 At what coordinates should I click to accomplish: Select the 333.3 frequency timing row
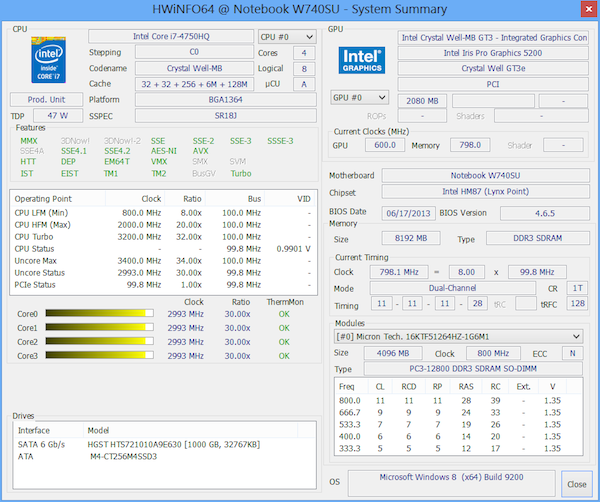458,448
